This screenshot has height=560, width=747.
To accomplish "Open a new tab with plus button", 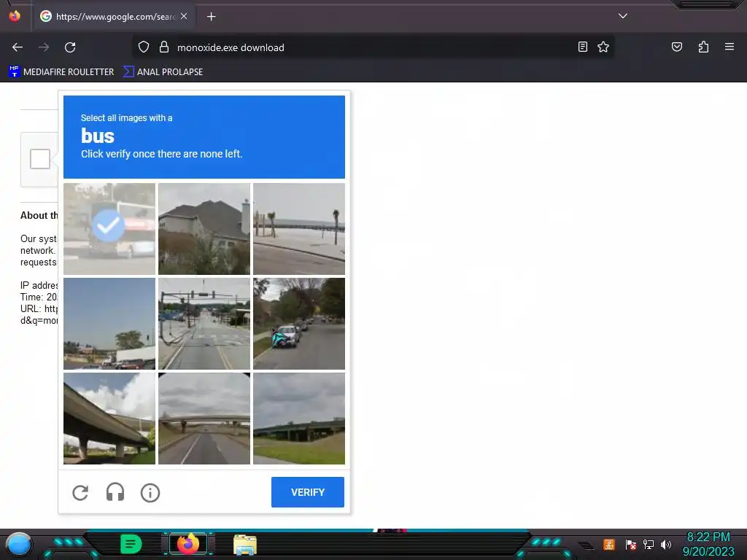I will tap(211, 17).
